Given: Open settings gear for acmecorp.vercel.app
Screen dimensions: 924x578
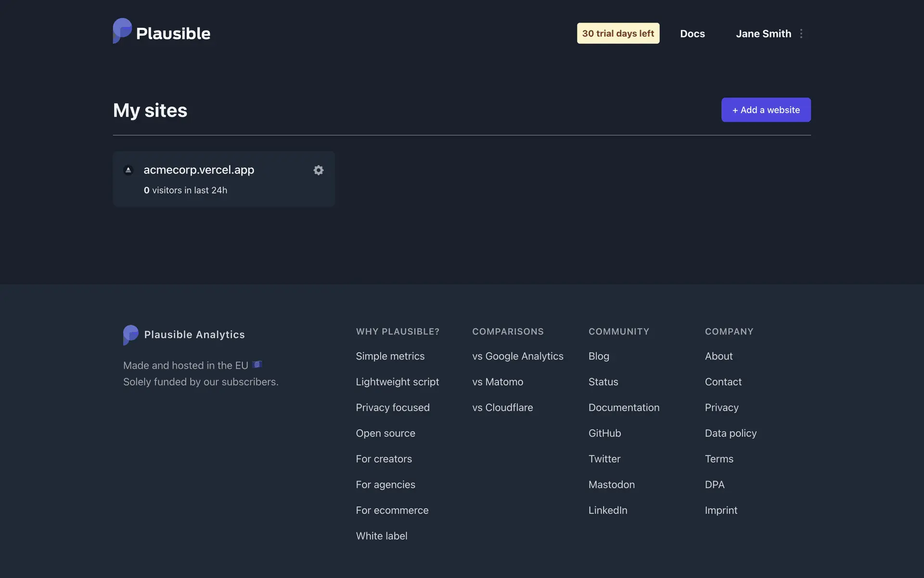Looking at the screenshot, I should point(318,170).
